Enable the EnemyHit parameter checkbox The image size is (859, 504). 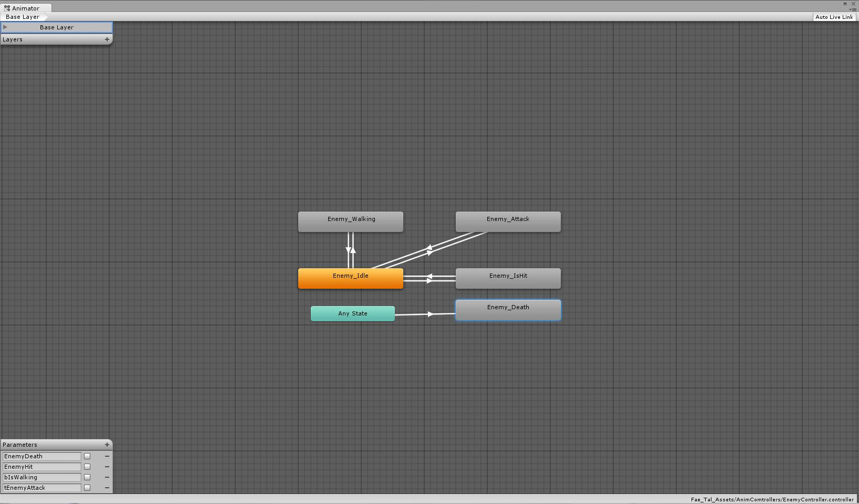pos(87,467)
